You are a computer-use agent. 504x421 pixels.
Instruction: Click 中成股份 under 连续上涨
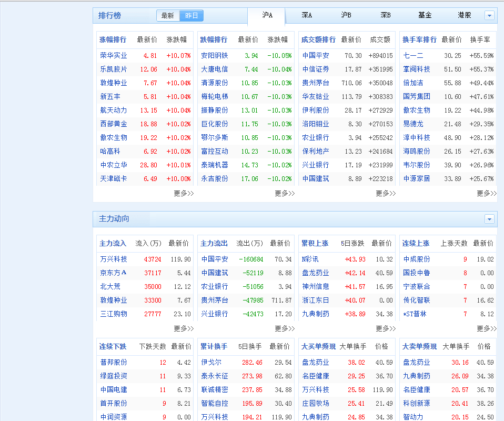[x=417, y=259]
